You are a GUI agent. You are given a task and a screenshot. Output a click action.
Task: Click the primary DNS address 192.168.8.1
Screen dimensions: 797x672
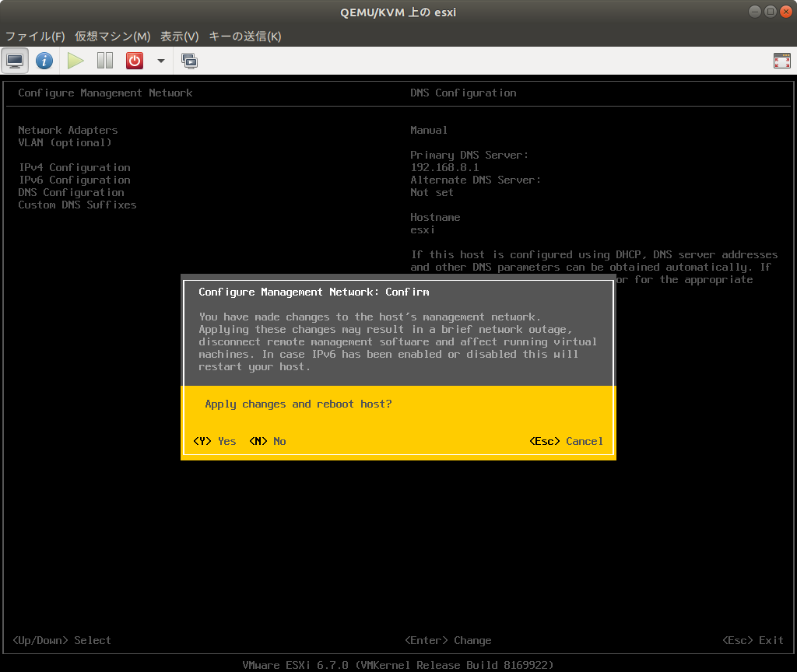444,168
